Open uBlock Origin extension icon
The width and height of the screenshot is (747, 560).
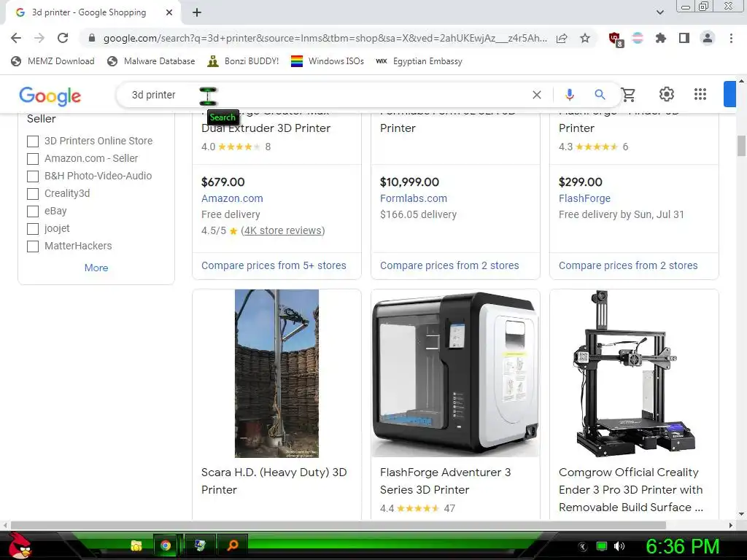coord(616,39)
